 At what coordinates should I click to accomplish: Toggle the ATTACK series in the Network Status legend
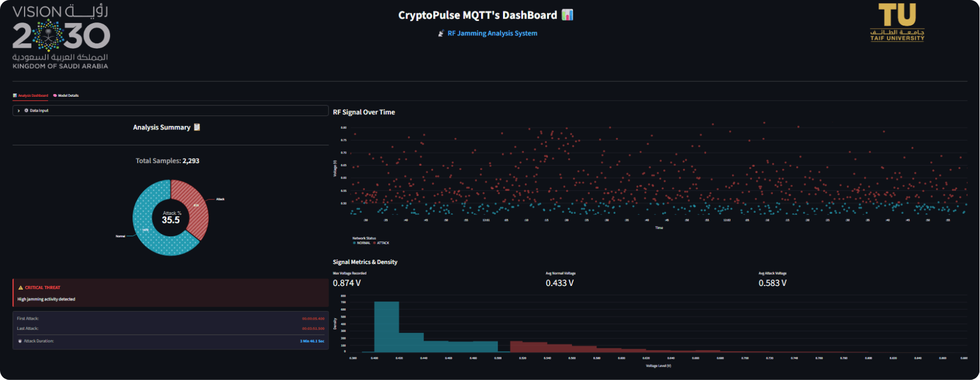pyautogui.click(x=381, y=243)
